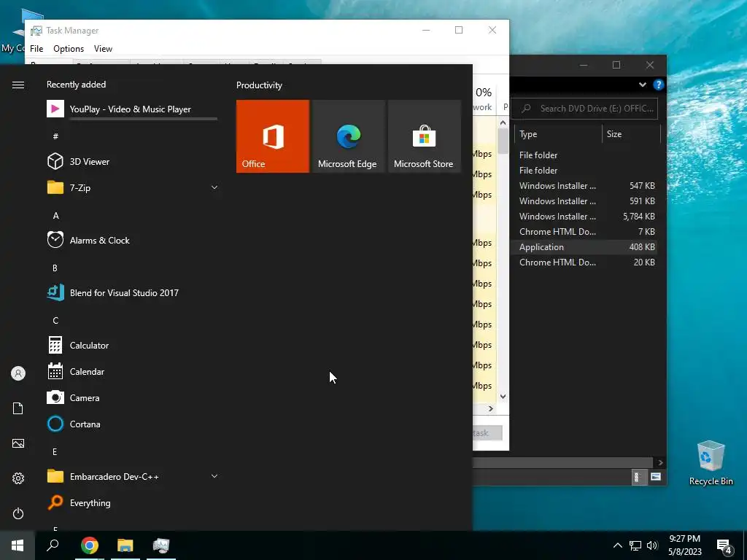This screenshot has height=560, width=747.
Task: Click the network tray icon
Action: 635,545
